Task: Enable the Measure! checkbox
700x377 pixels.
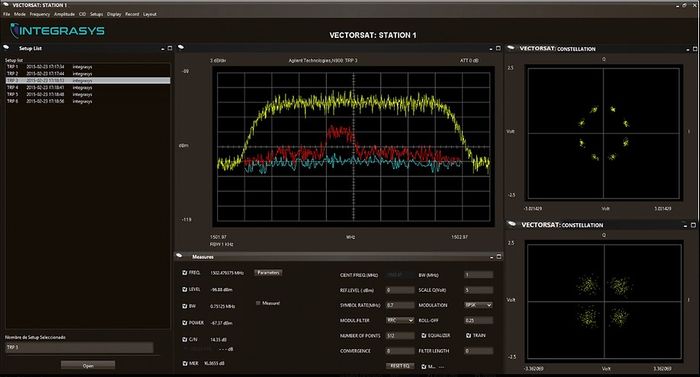Action: (258, 303)
